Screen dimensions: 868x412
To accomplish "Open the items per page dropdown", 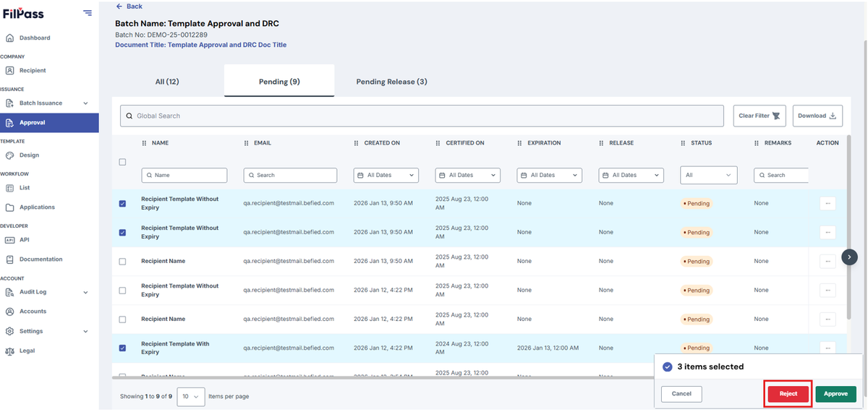I will [x=191, y=396].
